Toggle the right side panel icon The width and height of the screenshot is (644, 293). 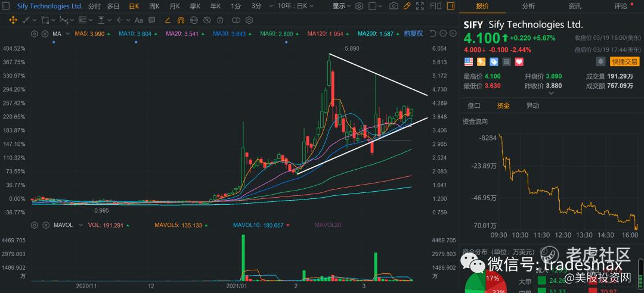[x=451, y=6]
